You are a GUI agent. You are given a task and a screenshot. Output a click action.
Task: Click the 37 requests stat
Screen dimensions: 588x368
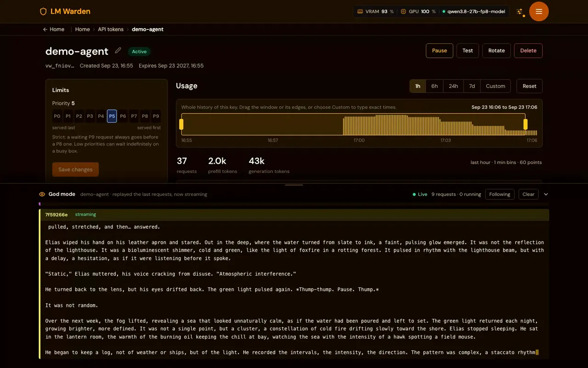[187, 166]
